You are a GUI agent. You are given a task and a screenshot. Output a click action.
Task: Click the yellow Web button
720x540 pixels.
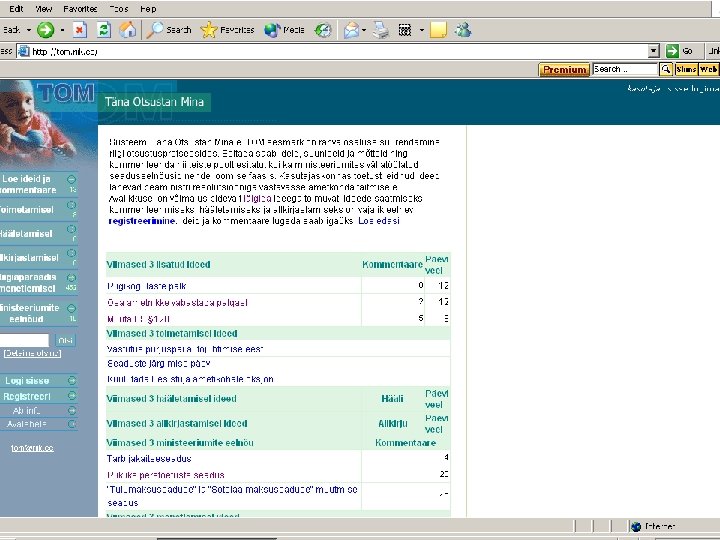708,69
